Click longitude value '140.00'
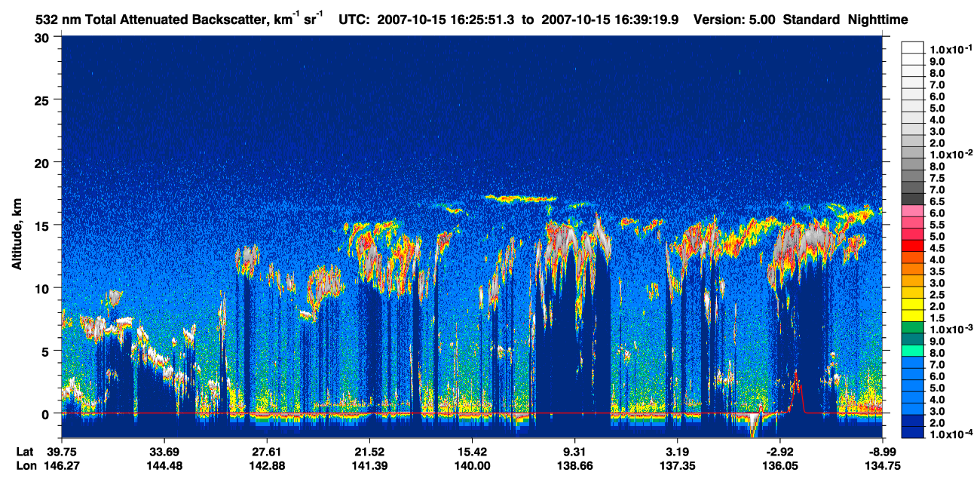This screenshot has height=503, width=980. pyautogui.click(x=472, y=465)
